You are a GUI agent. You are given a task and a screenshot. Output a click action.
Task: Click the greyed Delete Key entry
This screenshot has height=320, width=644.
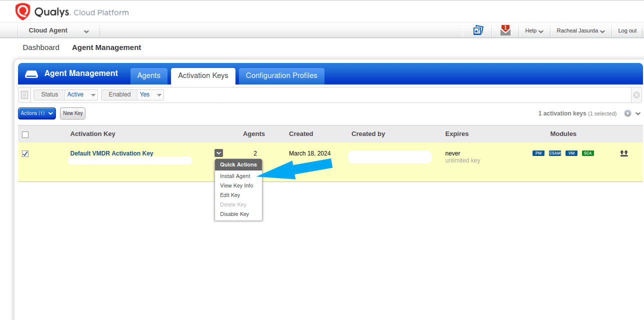tap(233, 204)
